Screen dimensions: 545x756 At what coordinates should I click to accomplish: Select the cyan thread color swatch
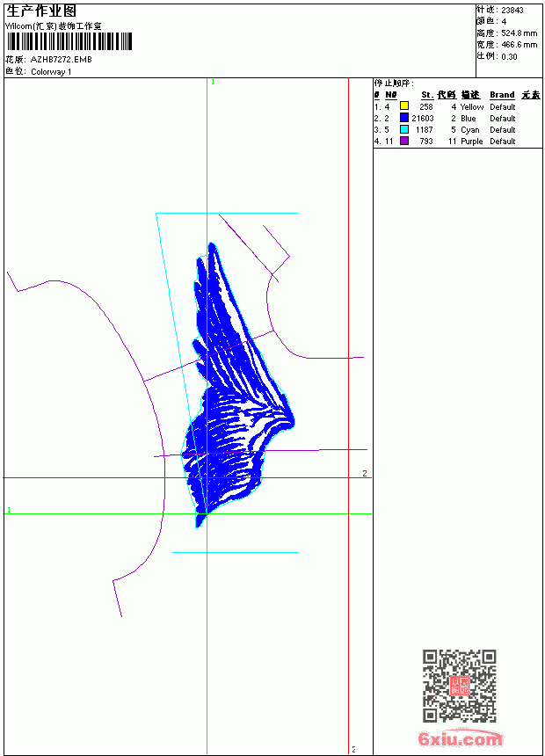(x=404, y=129)
